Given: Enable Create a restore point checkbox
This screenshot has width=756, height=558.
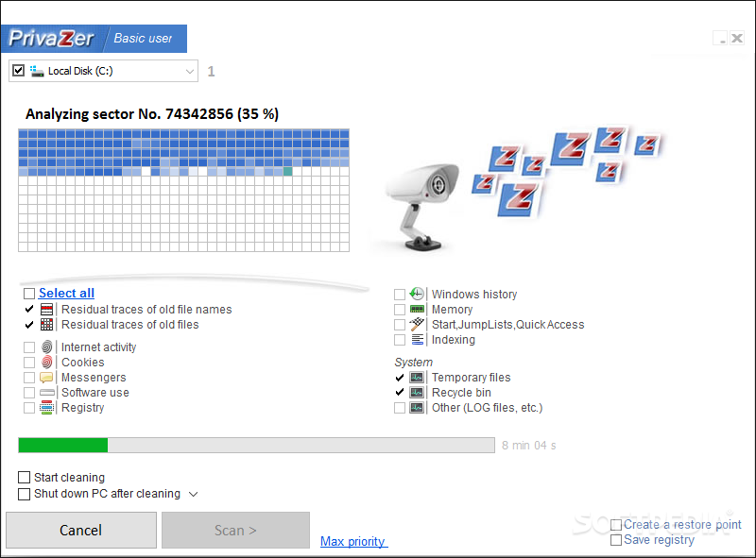Looking at the screenshot, I should coord(616,525).
